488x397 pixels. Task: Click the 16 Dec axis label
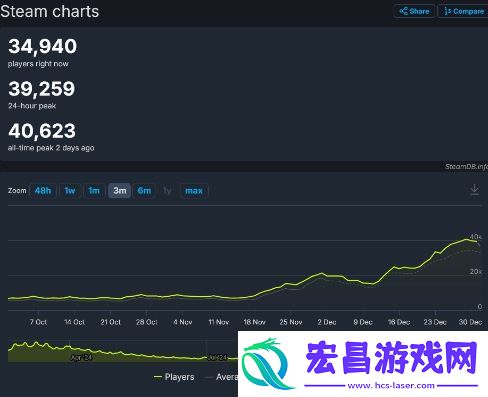[x=399, y=322]
